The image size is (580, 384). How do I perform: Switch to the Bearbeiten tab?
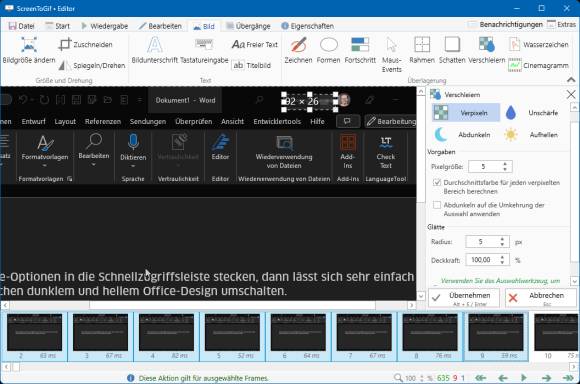(160, 26)
